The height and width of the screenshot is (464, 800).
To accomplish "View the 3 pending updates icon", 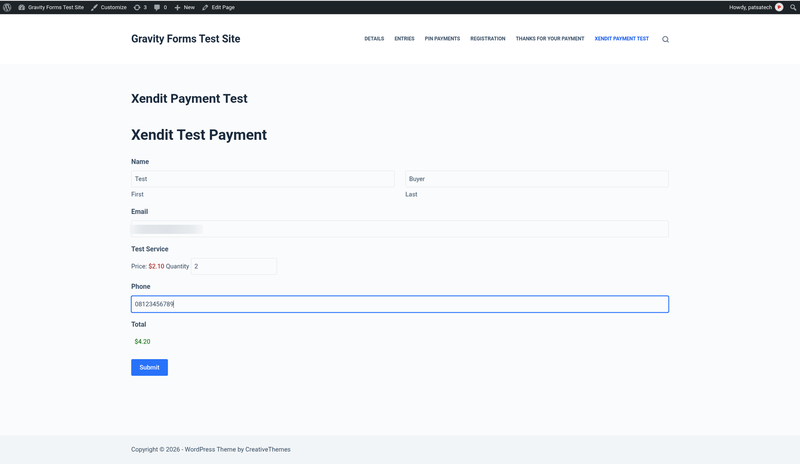I will (140, 7).
